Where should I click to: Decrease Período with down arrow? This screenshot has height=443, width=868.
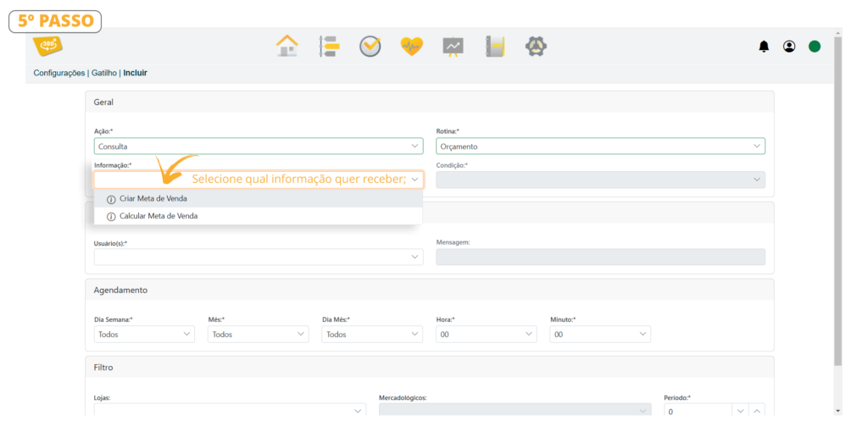tap(740, 410)
